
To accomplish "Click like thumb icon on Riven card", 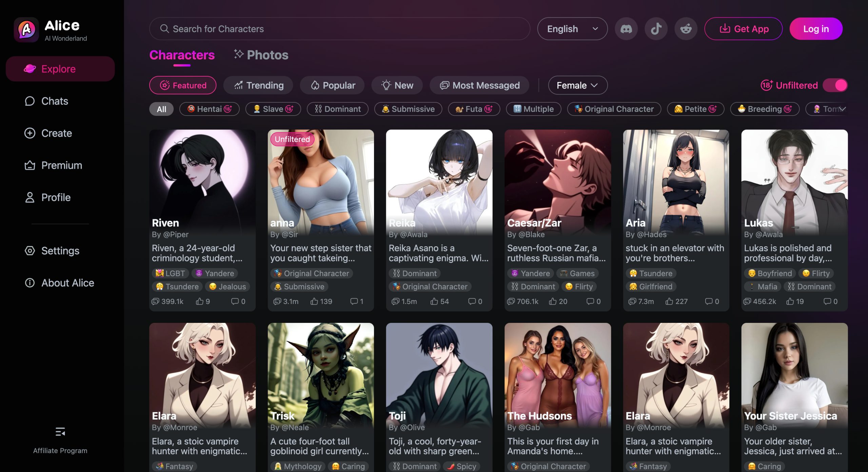I will click(200, 301).
